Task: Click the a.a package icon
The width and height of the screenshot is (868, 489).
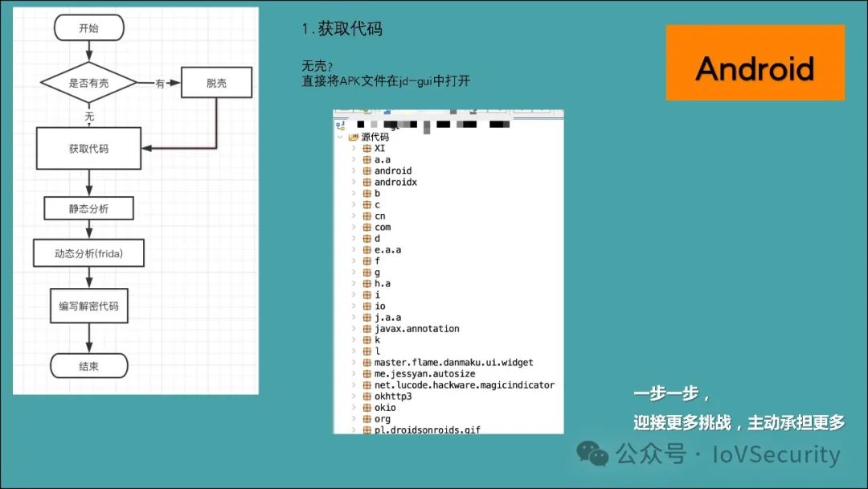Action: coord(366,159)
